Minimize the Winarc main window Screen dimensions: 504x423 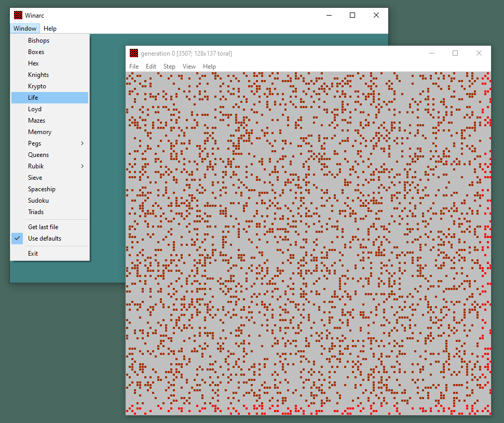coord(329,15)
